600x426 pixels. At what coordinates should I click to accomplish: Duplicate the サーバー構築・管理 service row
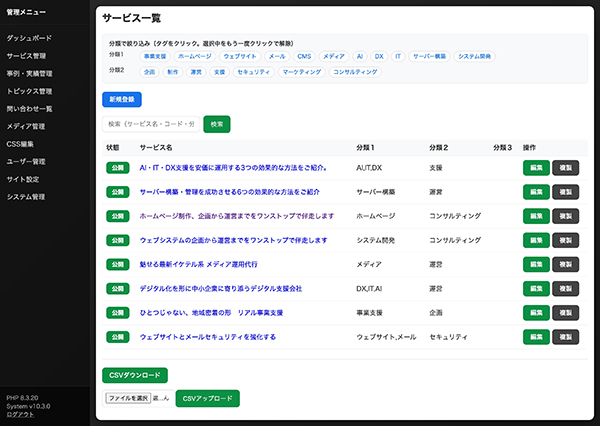click(x=565, y=192)
